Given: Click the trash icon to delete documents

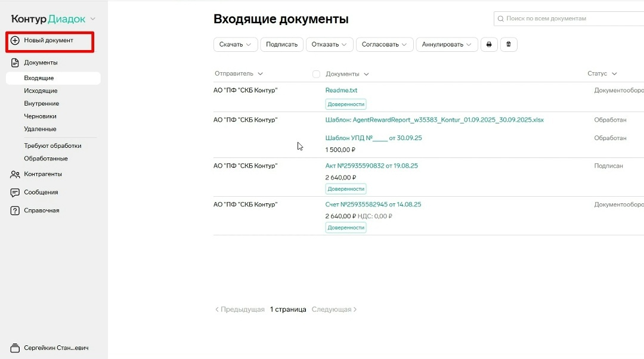Looking at the screenshot, I should point(509,44).
